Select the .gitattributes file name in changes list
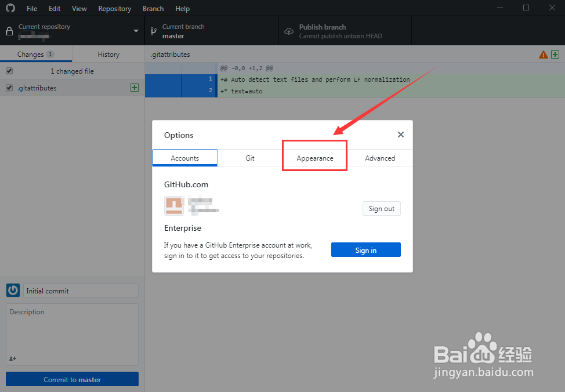The image size is (565, 392). tap(37, 88)
